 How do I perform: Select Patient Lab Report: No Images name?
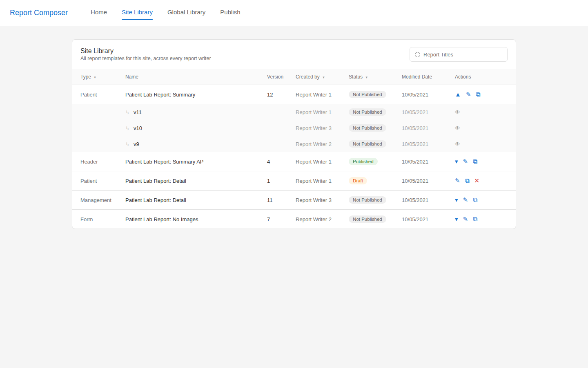tap(162, 219)
